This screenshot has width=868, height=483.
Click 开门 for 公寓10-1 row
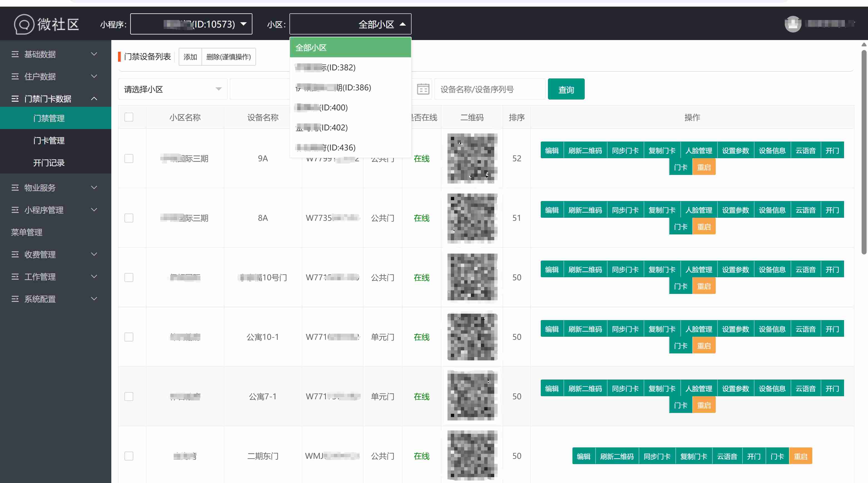[832, 329]
